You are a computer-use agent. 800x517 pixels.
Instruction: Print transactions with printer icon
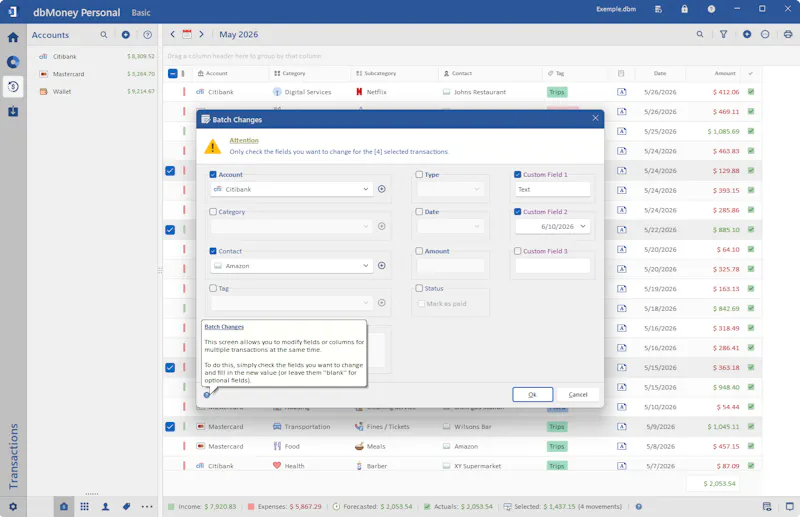point(788,34)
